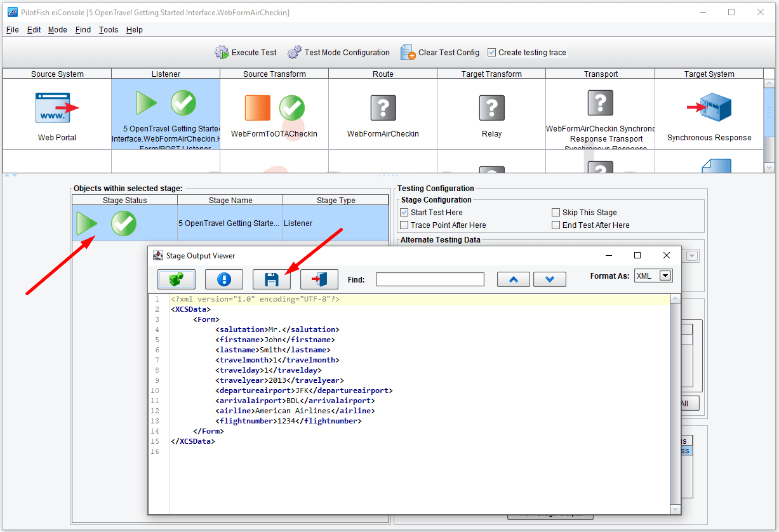This screenshot has height=532, width=779.
Task: Click the blue info exclamation button
Action: tap(224, 279)
